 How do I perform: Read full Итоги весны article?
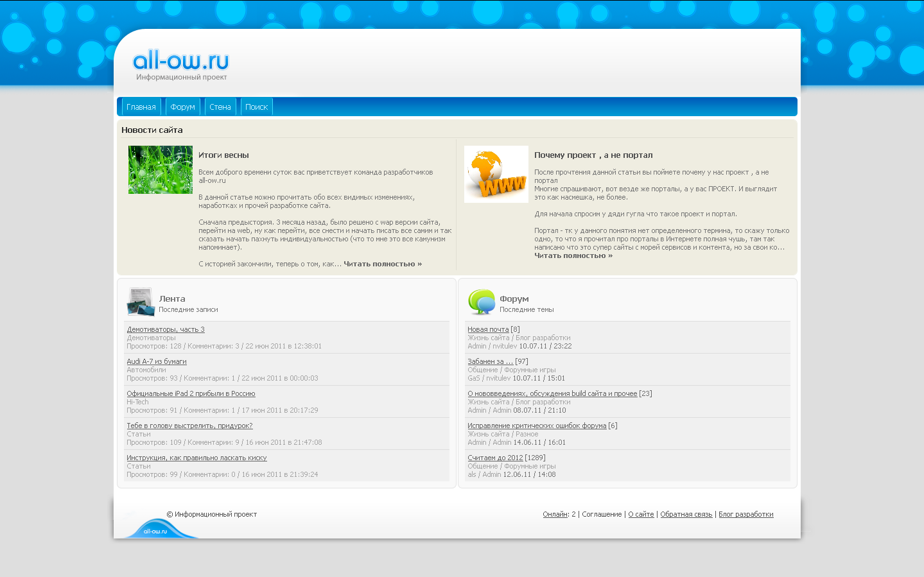[383, 264]
